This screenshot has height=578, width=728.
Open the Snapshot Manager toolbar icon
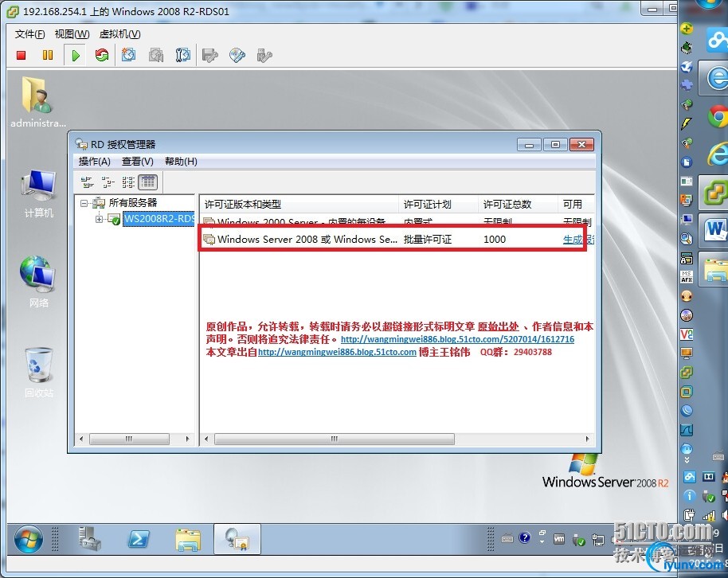pos(183,56)
